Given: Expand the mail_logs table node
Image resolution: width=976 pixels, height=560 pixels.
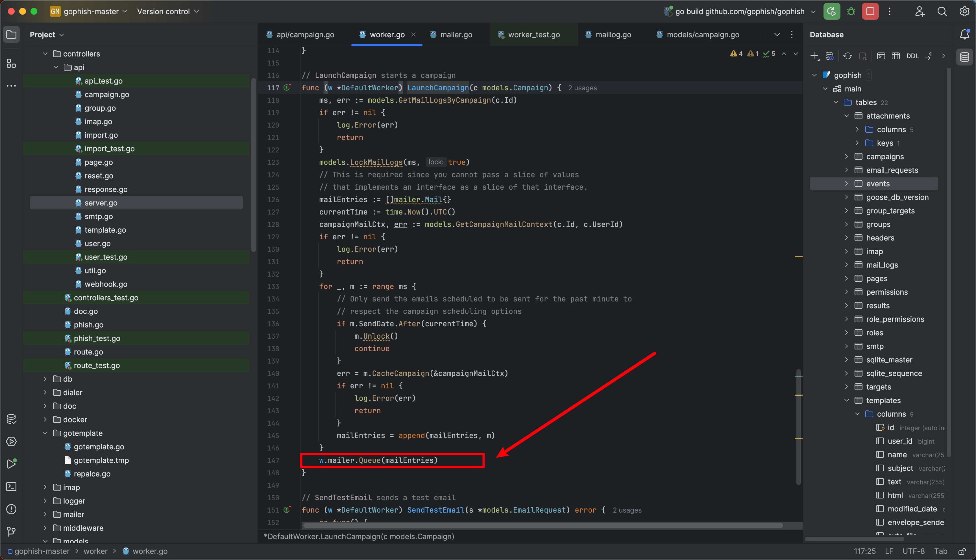Looking at the screenshot, I should pyautogui.click(x=846, y=264).
